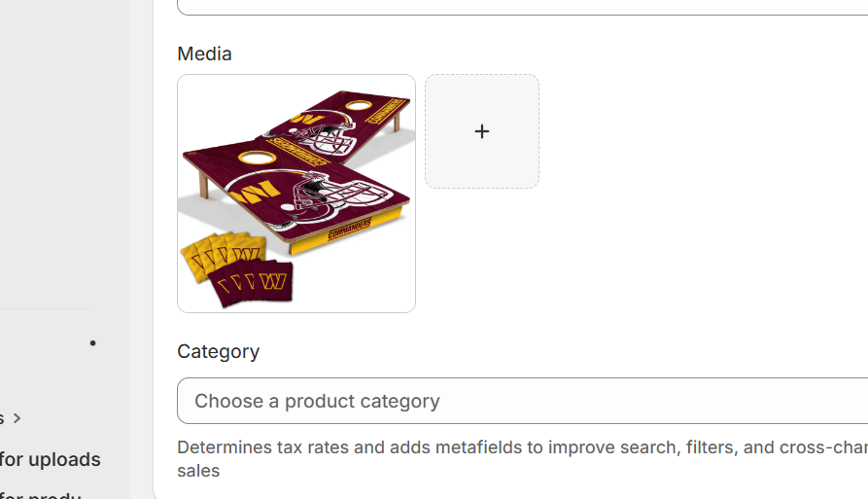
Task: Click the maroon bean bags in product photo
Action: coord(250,282)
